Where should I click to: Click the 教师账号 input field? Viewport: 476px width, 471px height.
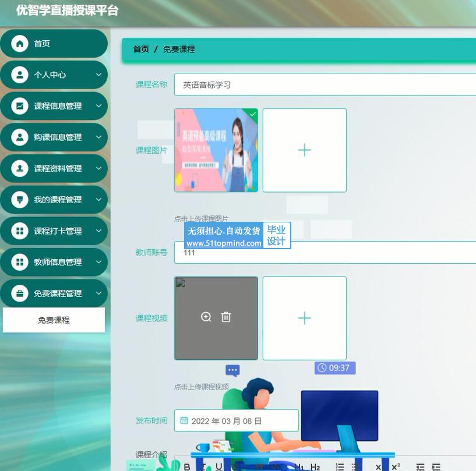pos(325,253)
